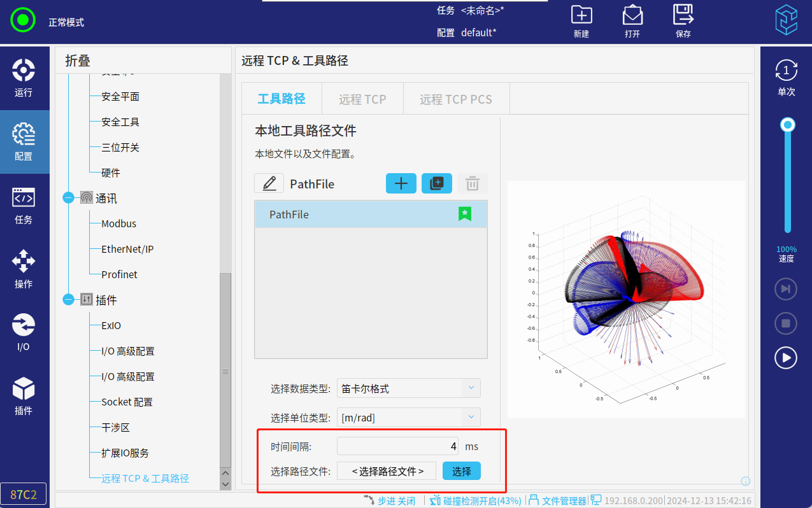Click the blue Select path file button
The height and width of the screenshot is (508, 812).
pyautogui.click(x=461, y=471)
